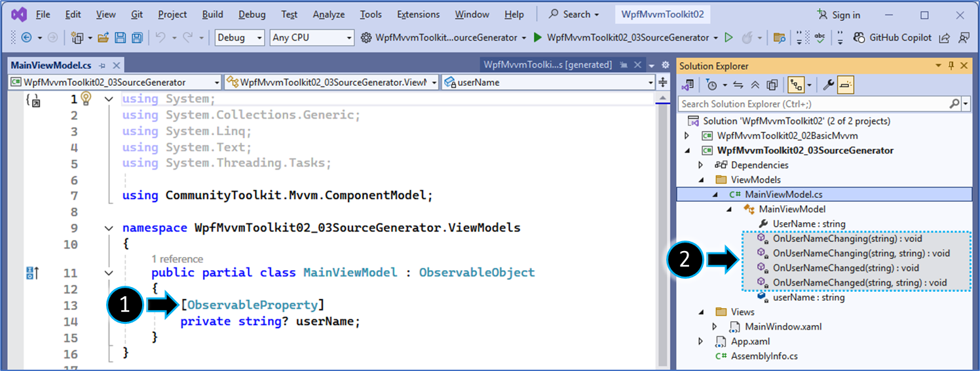Image resolution: width=980 pixels, height=371 pixels.
Task: Toggle the Preview Selected Items icon
Action: pos(845,85)
